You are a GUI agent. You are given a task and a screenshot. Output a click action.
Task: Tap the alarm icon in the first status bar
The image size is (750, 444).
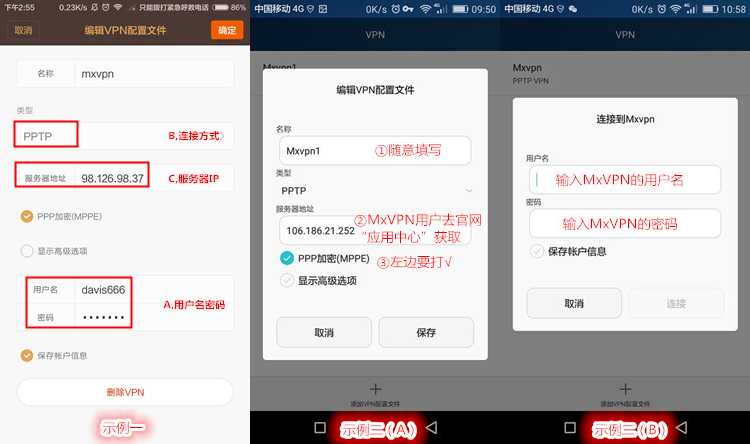(105, 8)
